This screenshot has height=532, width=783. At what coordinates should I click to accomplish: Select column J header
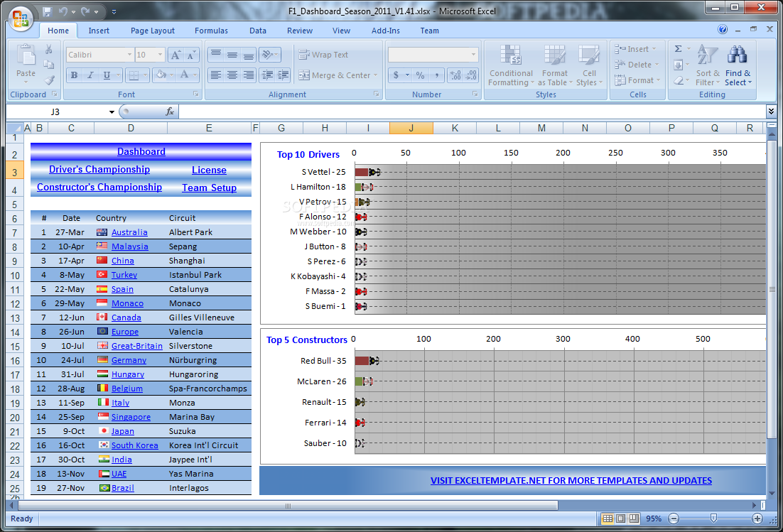411,129
